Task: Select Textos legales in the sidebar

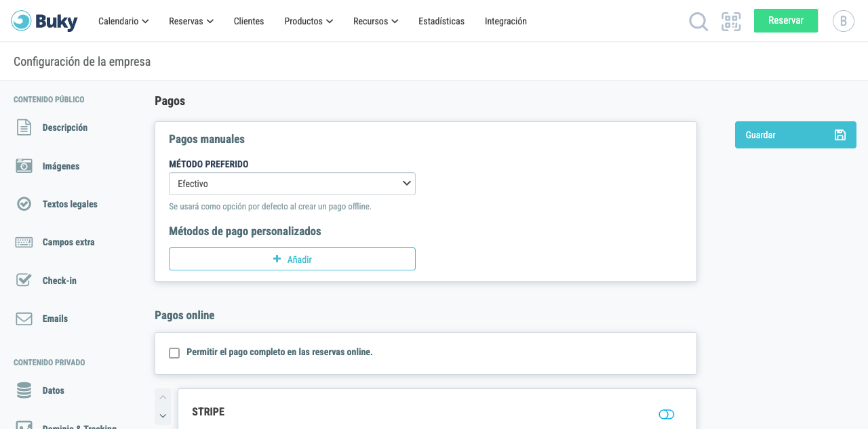Action: (x=70, y=204)
